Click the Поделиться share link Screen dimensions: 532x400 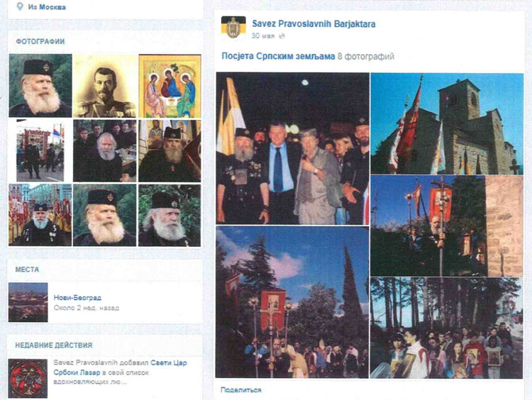(x=241, y=390)
